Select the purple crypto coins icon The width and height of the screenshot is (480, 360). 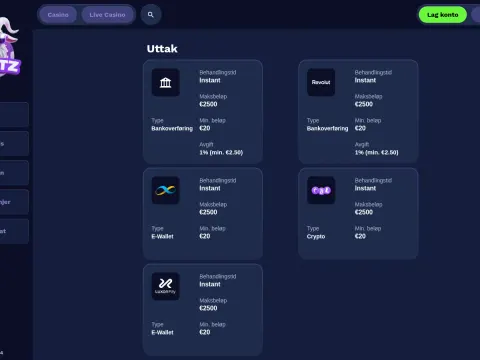321,190
